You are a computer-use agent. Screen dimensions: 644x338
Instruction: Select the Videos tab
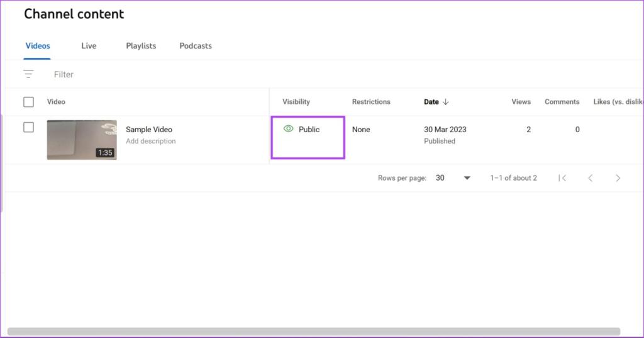pos(37,46)
